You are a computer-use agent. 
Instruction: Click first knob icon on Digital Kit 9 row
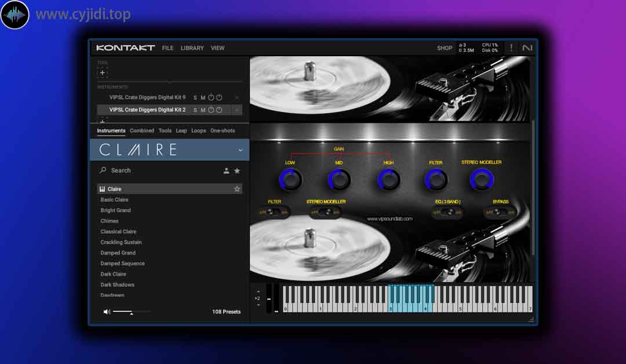pyautogui.click(x=211, y=97)
